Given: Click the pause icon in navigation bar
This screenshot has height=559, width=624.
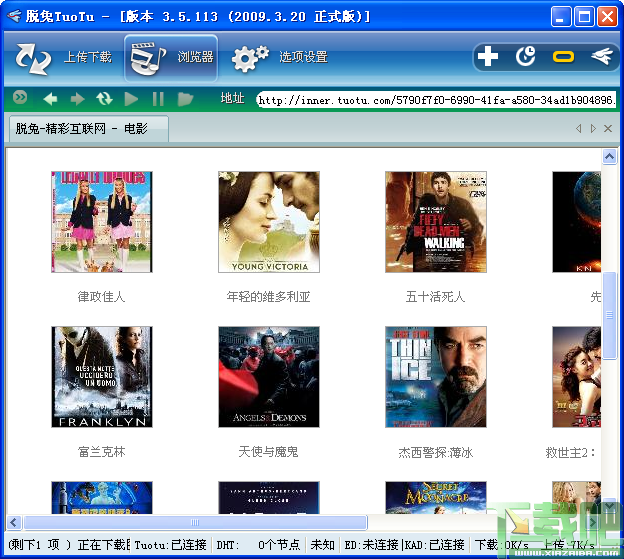Looking at the screenshot, I should 158,99.
